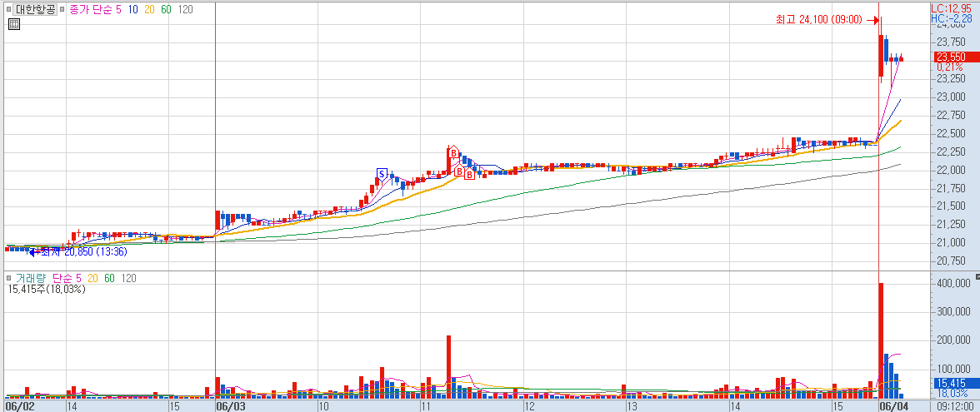Select the 종가 단순 5 moving average label

pos(95,9)
